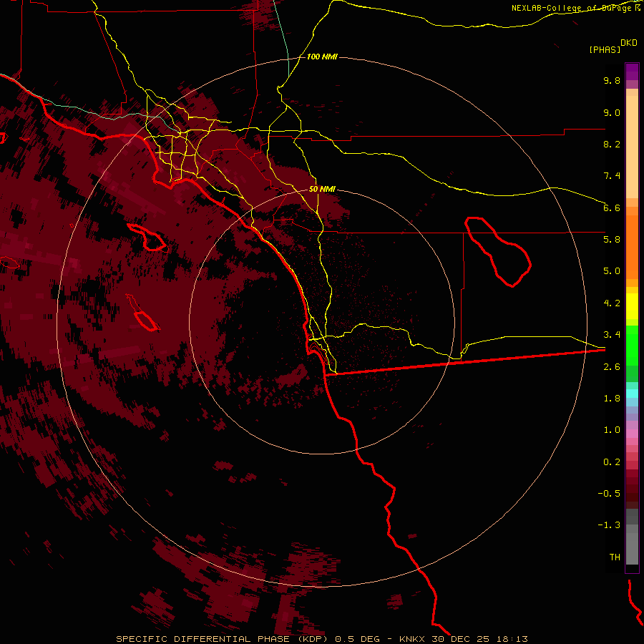Select the DKD [PHAS] legend heading
The height and width of the screenshot is (644, 644).
tap(613, 47)
